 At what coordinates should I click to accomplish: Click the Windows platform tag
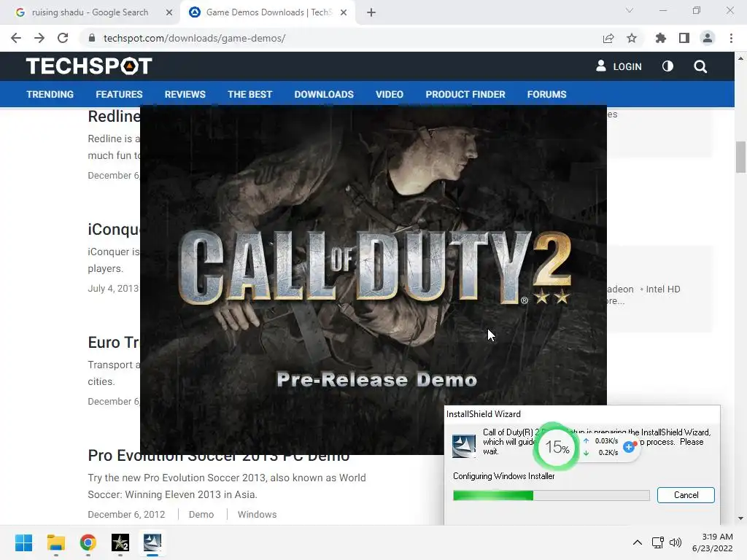coord(257,514)
